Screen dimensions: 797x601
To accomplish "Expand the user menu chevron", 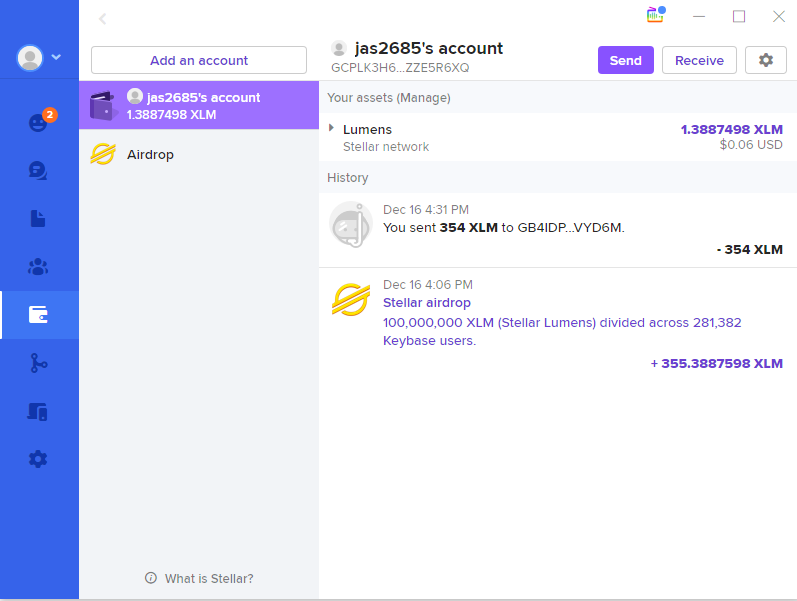I will (56, 57).
